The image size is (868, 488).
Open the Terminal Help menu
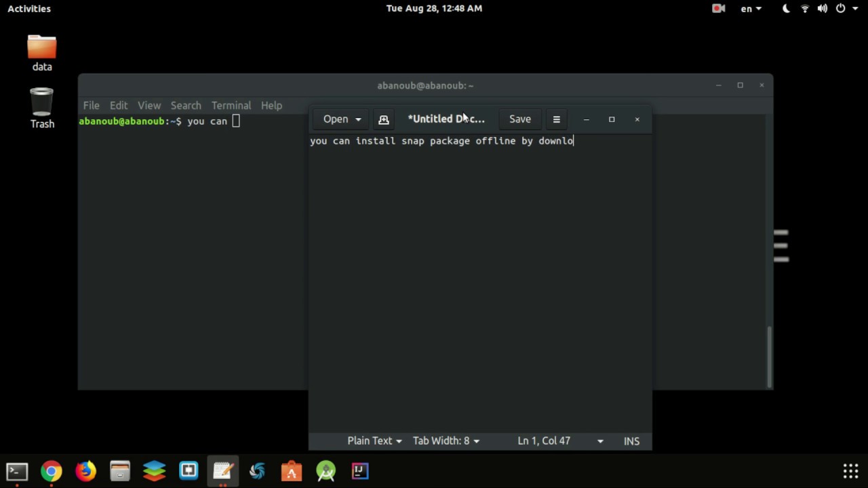[271, 106]
